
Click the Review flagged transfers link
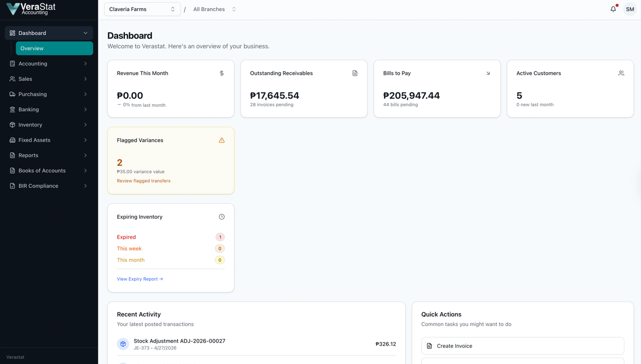click(x=144, y=181)
